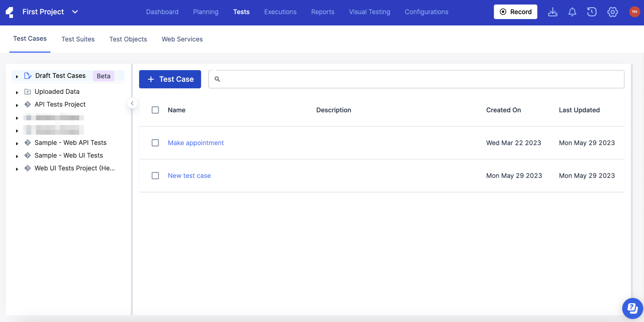Select Web UI Tests Project (He... item
Viewport: 644px width, 322px height.
[75, 168]
